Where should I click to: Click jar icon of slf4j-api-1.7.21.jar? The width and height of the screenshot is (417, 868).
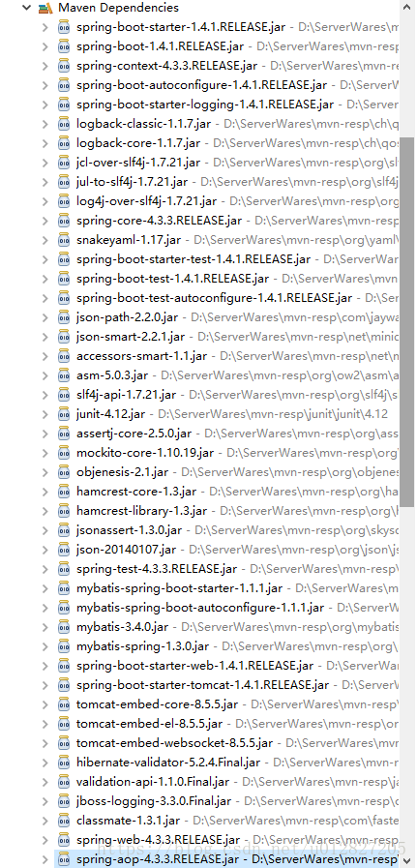(64, 395)
